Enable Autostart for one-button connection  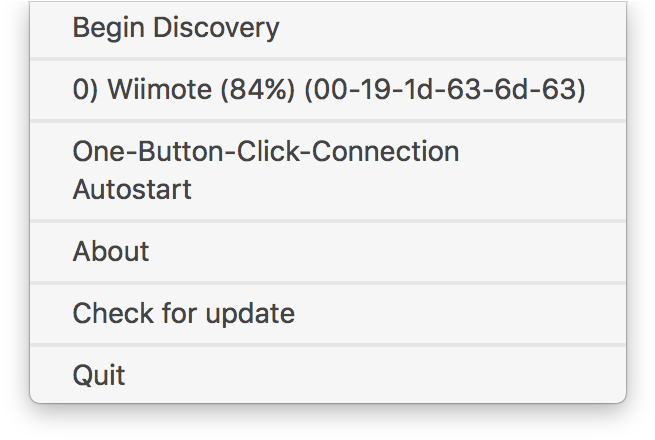[266, 170]
